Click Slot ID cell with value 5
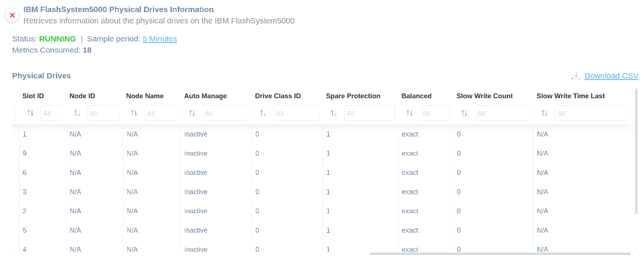The width and height of the screenshot is (644, 265). pos(24,230)
